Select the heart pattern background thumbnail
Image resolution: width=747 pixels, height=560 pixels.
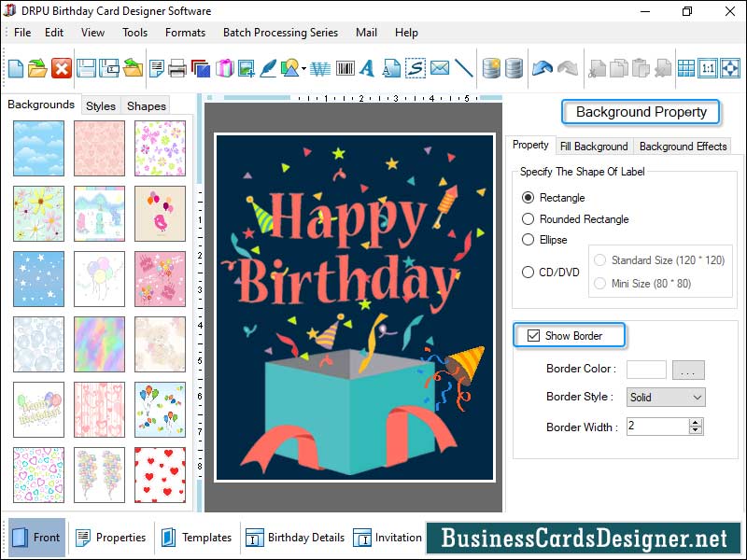[x=160, y=474]
